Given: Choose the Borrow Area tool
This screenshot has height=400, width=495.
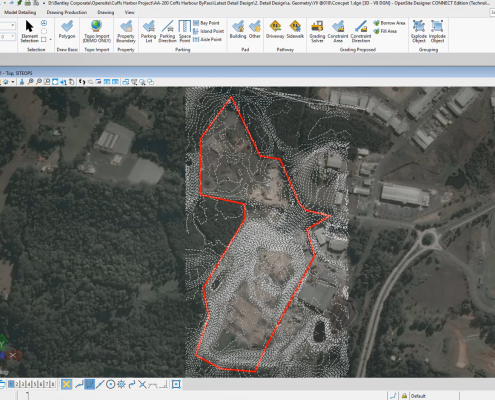Looking at the screenshot, I should point(389,23).
